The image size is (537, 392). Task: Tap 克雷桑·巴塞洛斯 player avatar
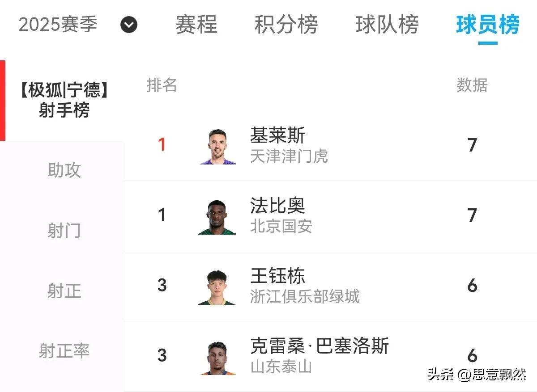click(217, 358)
